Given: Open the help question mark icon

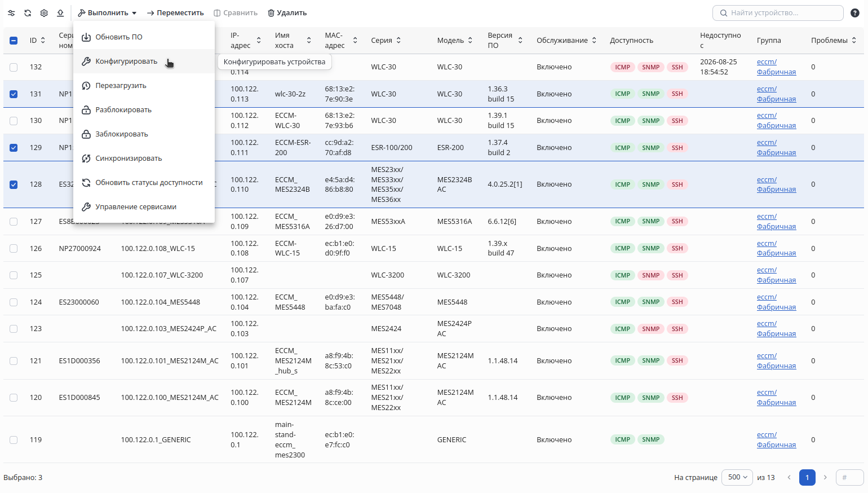Looking at the screenshot, I should pyautogui.click(x=854, y=13).
